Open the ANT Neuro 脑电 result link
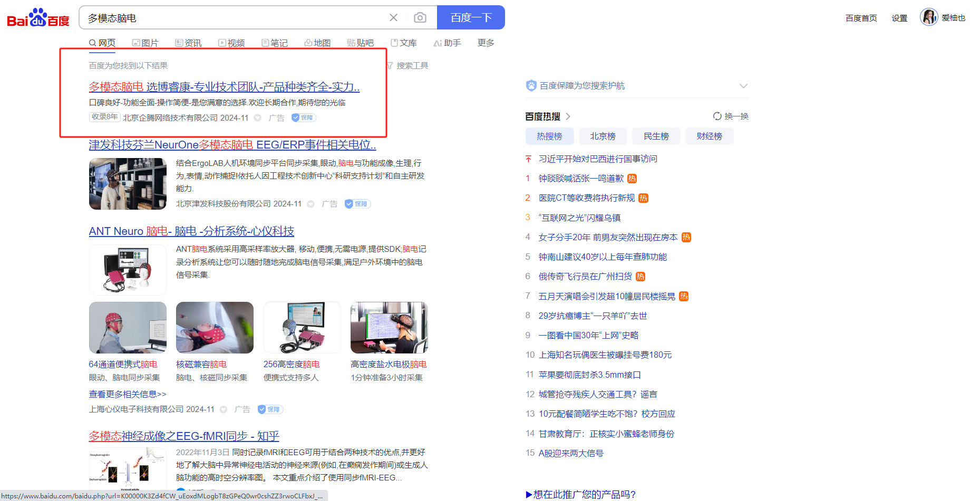Viewport: 980px width, 501px height. point(191,231)
